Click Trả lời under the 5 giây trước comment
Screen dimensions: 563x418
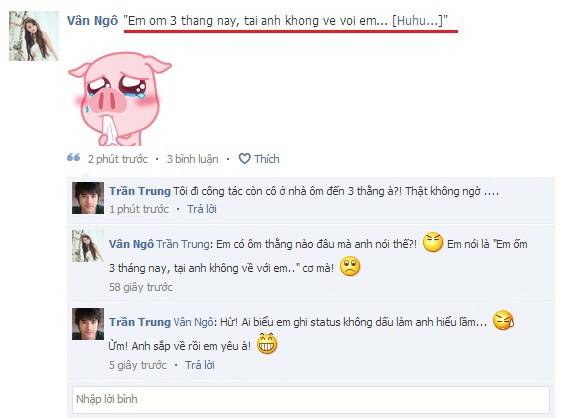[x=200, y=365]
